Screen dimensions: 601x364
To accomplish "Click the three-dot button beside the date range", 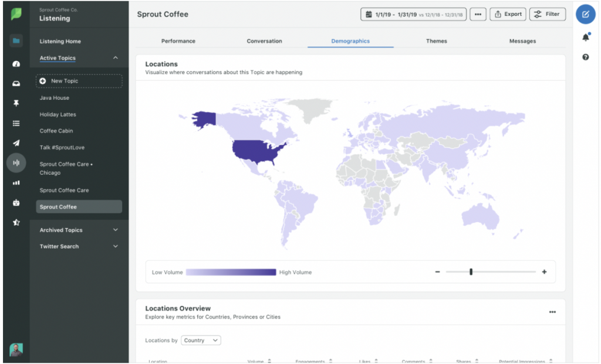I will 478,14.
